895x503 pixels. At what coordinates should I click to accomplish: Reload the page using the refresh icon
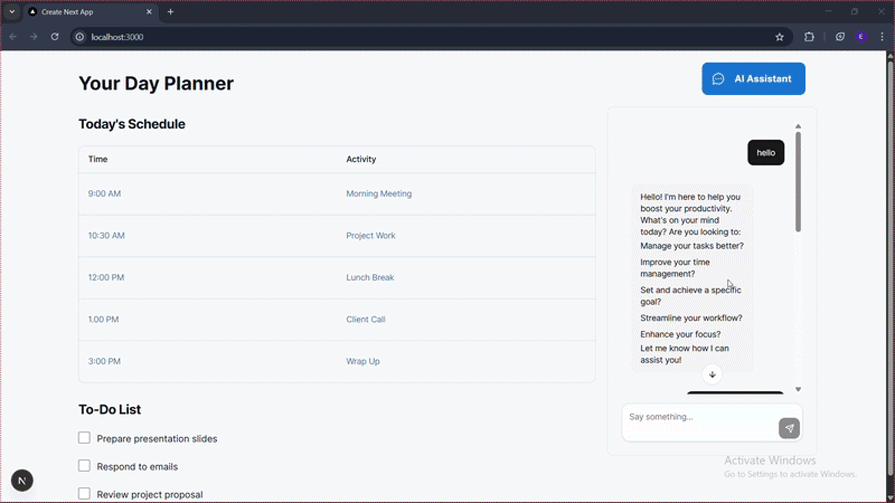pos(54,37)
